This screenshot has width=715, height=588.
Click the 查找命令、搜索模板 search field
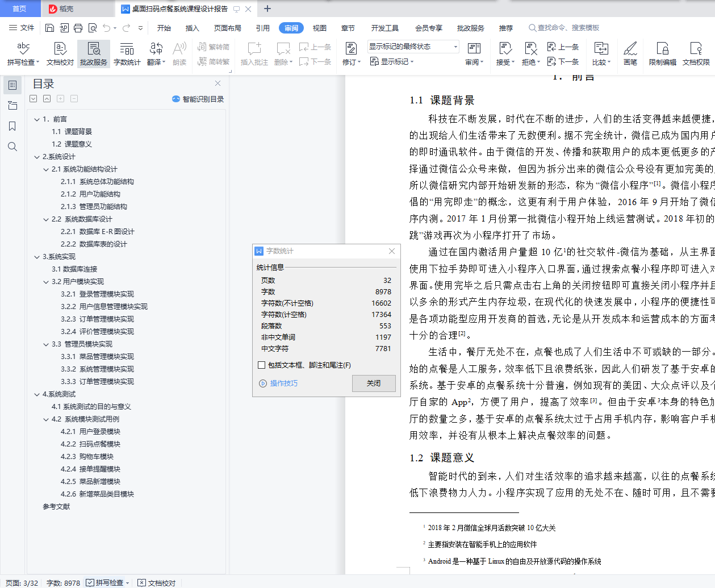tap(564, 28)
